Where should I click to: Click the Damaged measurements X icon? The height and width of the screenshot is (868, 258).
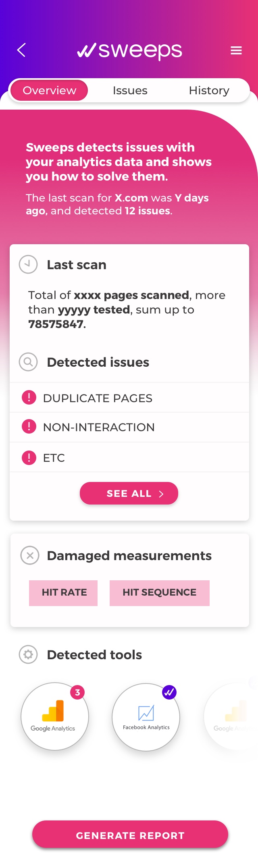tap(30, 555)
